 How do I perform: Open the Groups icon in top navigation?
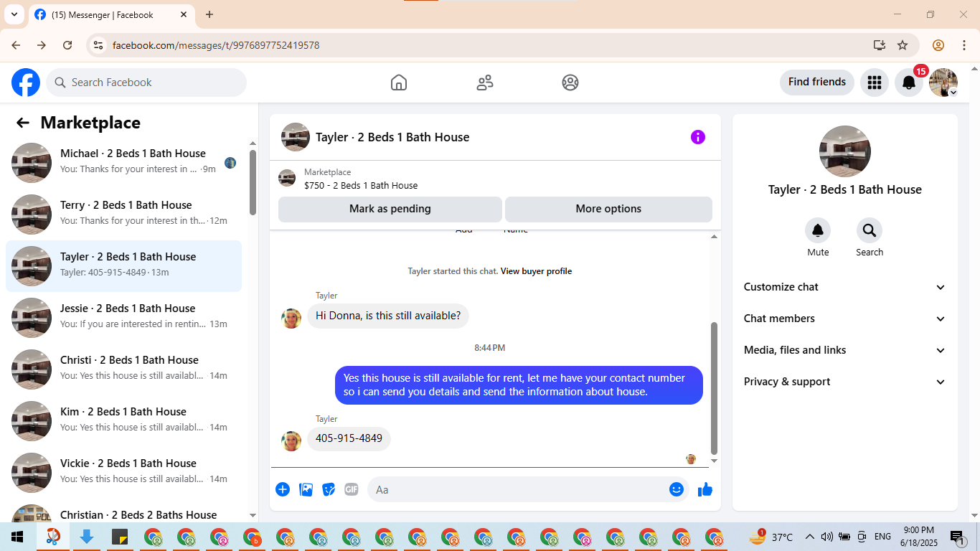tap(570, 83)
